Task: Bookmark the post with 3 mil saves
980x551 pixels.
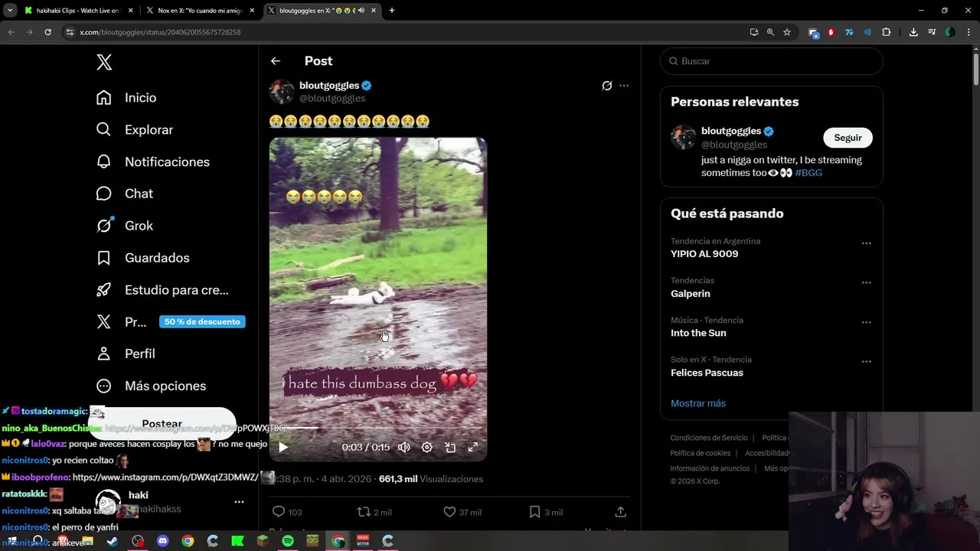Action: click(x=546, y=512)
